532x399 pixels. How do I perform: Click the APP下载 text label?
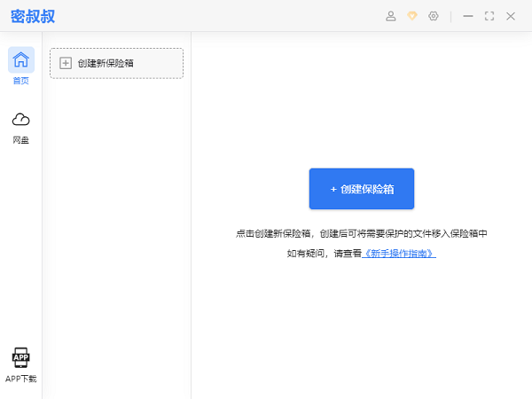[21, 379]
